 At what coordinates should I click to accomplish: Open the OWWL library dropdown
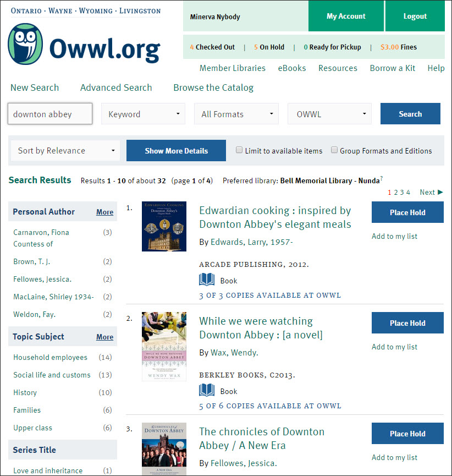[329, 114]
